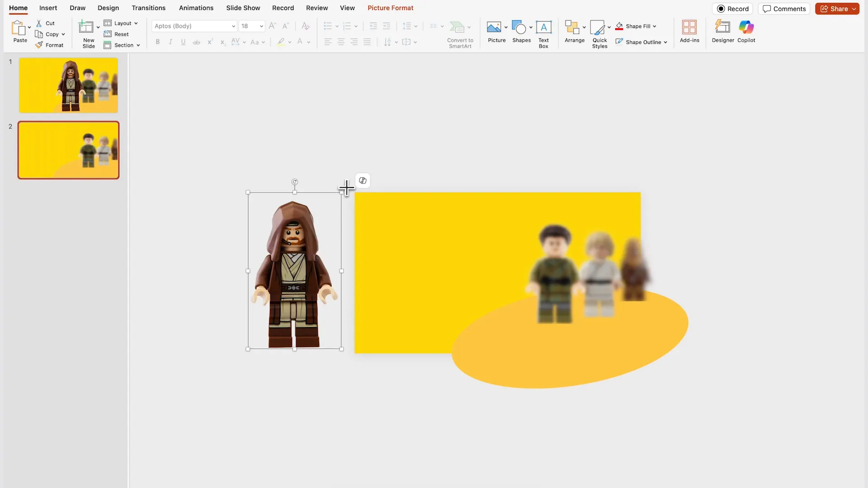Click the Format painter brush icon
Viewport: 868px width, 488px height.
39,45
